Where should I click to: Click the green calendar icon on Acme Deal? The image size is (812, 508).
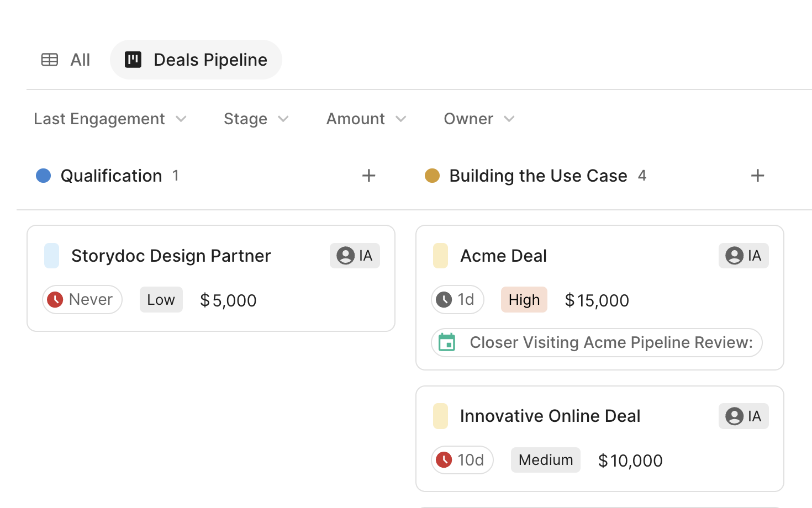point(447,342)
